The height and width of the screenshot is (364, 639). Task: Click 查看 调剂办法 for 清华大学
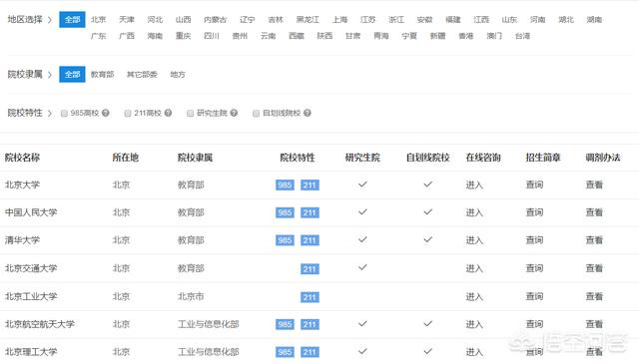594,239
